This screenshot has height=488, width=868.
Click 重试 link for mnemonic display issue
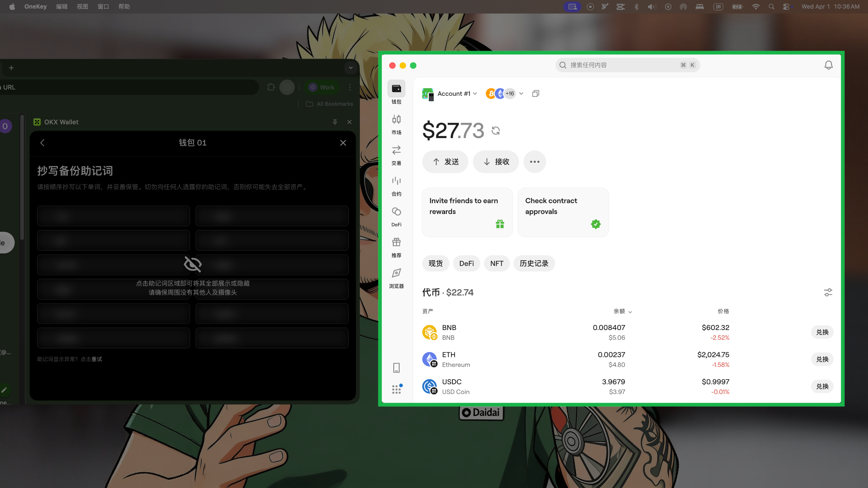pos(97,359)
